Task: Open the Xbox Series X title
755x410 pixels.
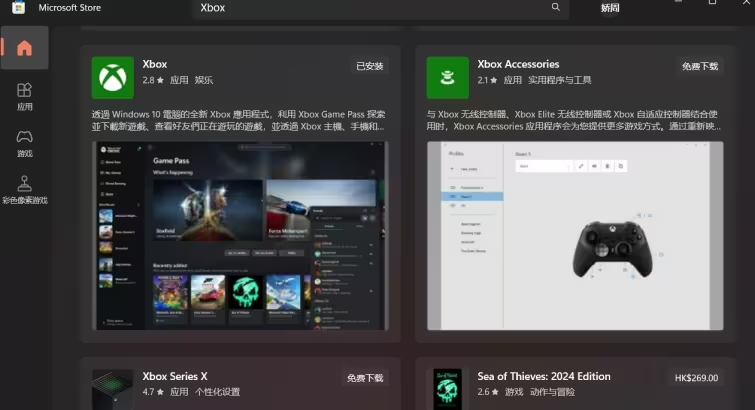Action: [x=175, y=376]
